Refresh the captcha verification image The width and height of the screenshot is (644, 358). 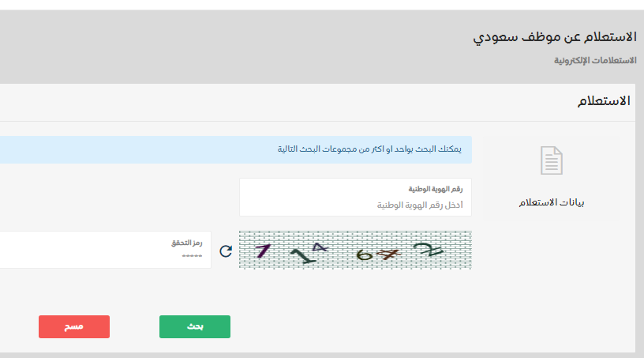tap(226, 251)
